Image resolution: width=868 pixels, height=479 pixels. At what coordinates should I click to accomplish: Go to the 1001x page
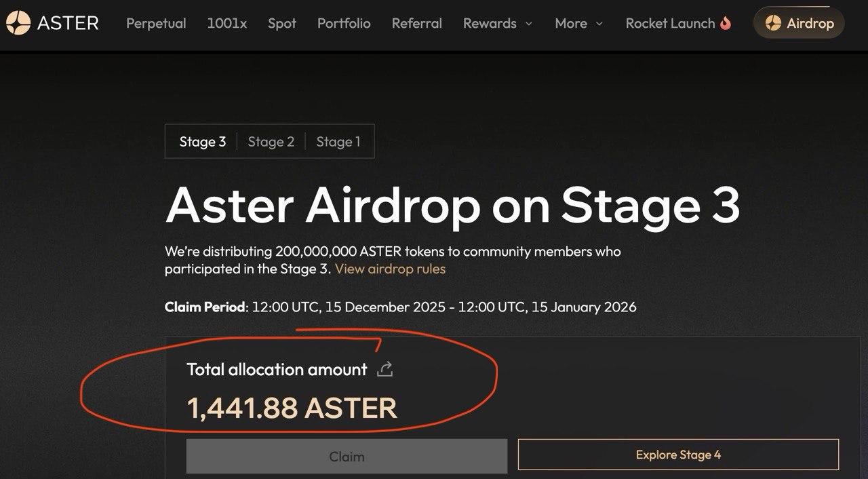[x=226, y=23]
